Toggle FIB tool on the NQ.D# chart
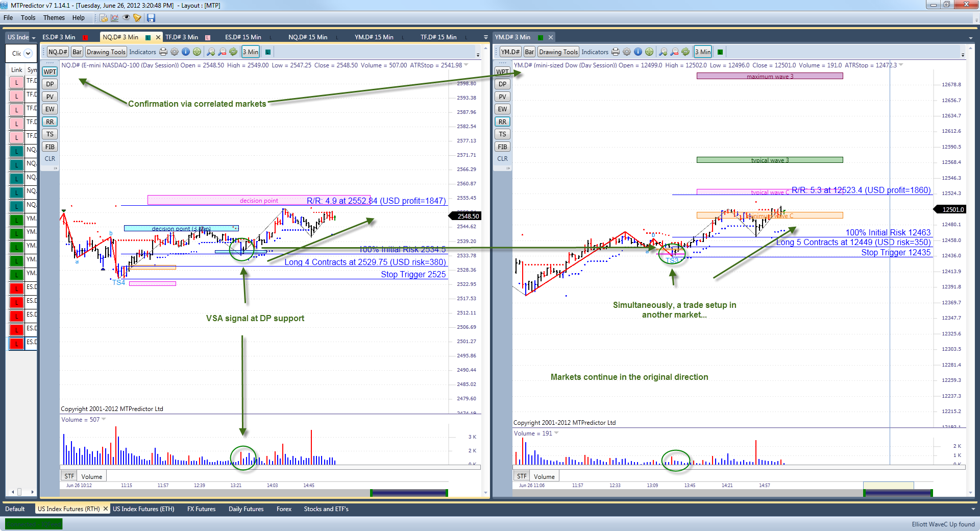This screenshot has height=531, width=980. [50, 147]
